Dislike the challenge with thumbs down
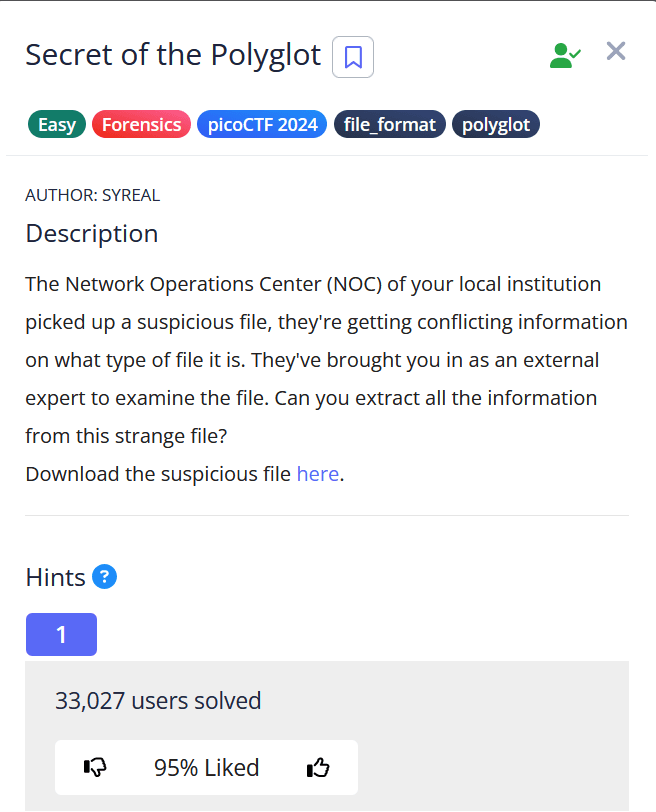The width and height of the screenshot is (656, 812). coord(96,767)
